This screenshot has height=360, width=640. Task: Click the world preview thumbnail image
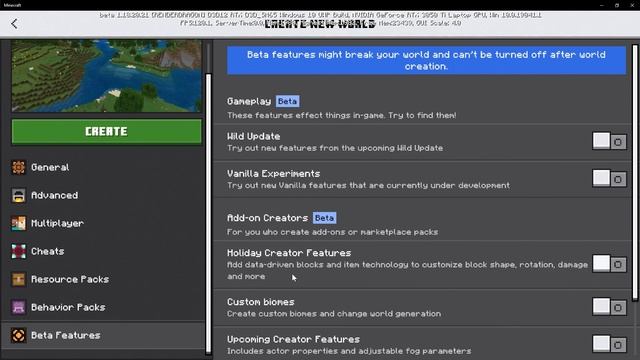107,76
